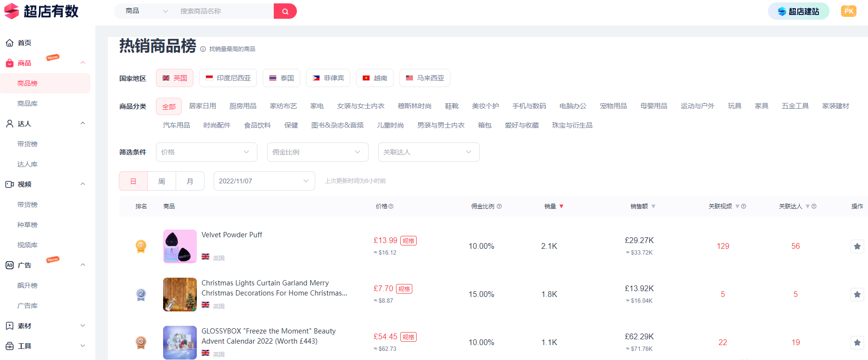The image size is (868, 360).
Task: Select 越南 country filter
Action: coord(375,78)
